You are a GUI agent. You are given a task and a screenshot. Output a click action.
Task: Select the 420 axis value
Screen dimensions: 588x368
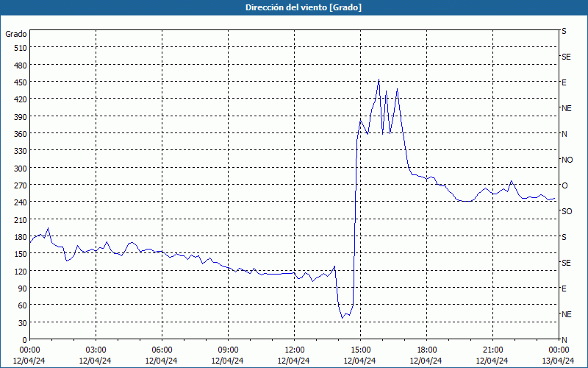pyautogui.click(x=21, y=99)
